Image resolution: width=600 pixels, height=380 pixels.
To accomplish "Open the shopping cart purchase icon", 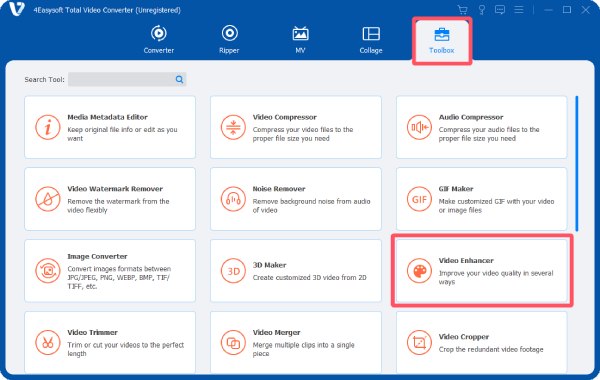I will tap(463, 10).
